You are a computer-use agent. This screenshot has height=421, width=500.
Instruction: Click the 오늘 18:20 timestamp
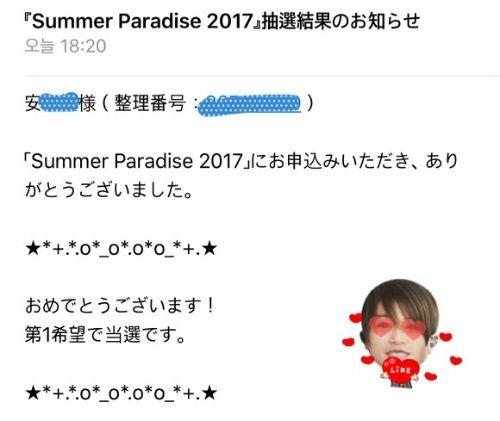[x=66, y=46]
